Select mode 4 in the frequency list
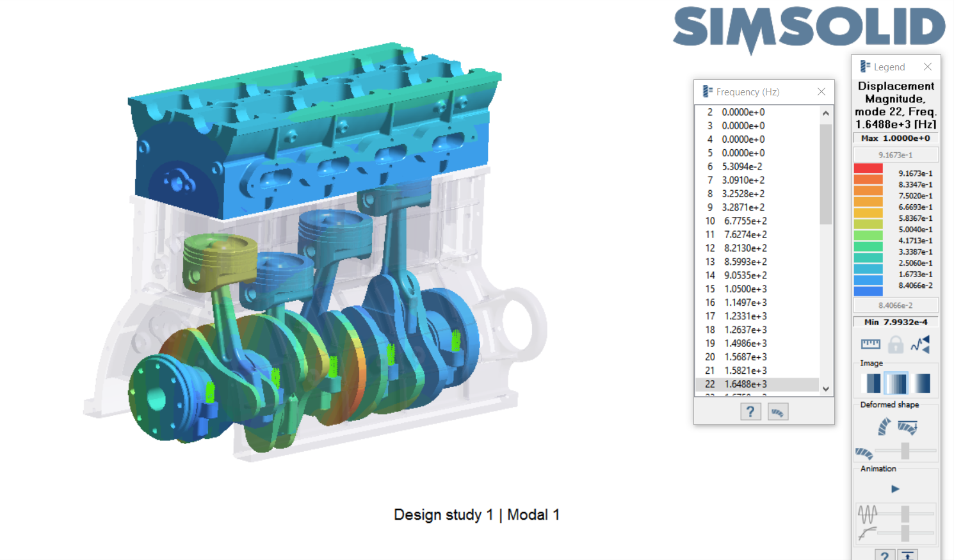 coord(757,139)
